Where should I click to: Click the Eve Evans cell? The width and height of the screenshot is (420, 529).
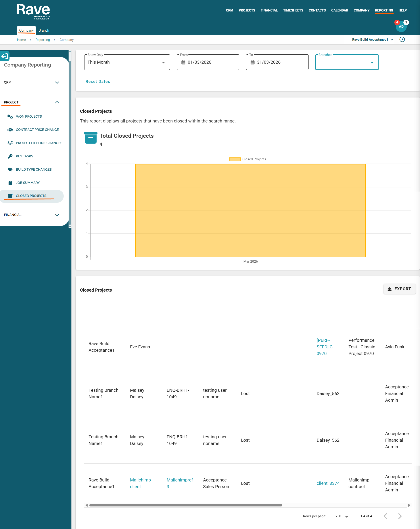point(140,347)
